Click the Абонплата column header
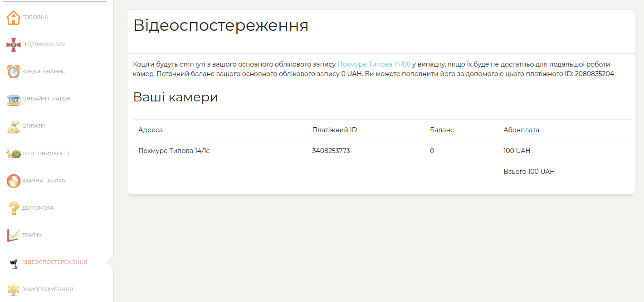Viewport: 644px width, 302px height. point(521,130)
